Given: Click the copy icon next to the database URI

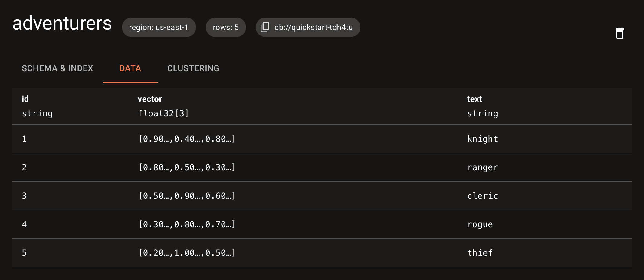Looking at the screenshot, I should pyautogui.click(x=265, y=27).
